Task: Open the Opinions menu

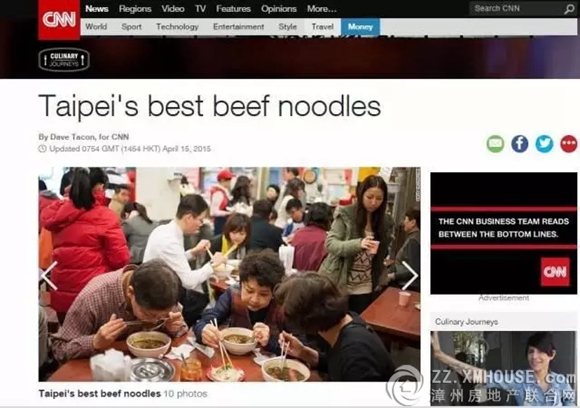Action: coord(279,9)
